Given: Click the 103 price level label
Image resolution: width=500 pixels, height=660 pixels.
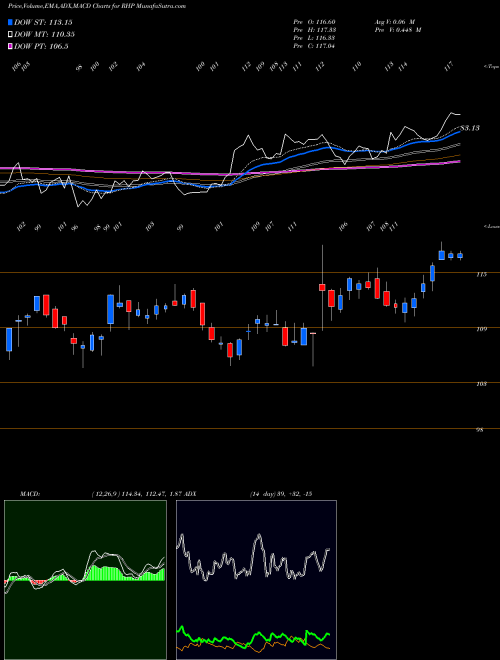Looking at the screenshot, I should tap(481, 384).
